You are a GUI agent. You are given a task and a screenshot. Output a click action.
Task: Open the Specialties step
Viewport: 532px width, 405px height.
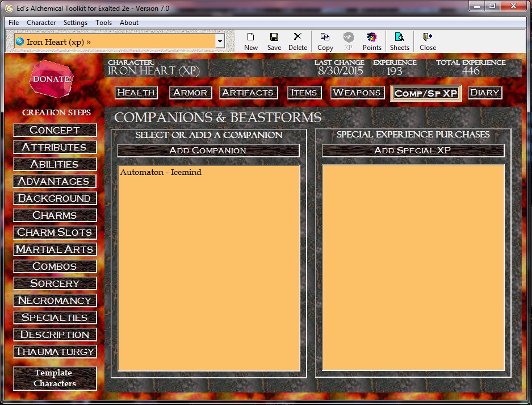click(x=55, y=318)
